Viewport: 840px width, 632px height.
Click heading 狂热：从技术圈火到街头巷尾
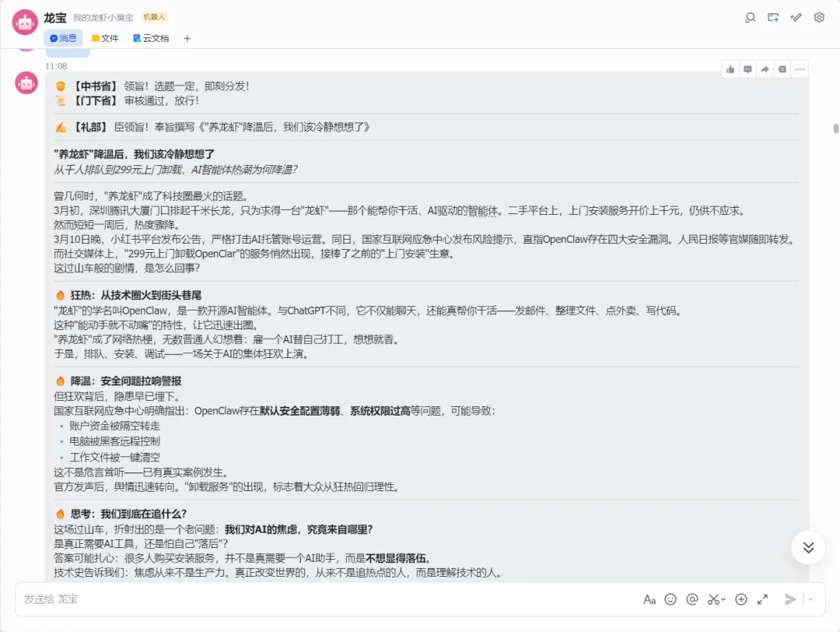[128, 295]
